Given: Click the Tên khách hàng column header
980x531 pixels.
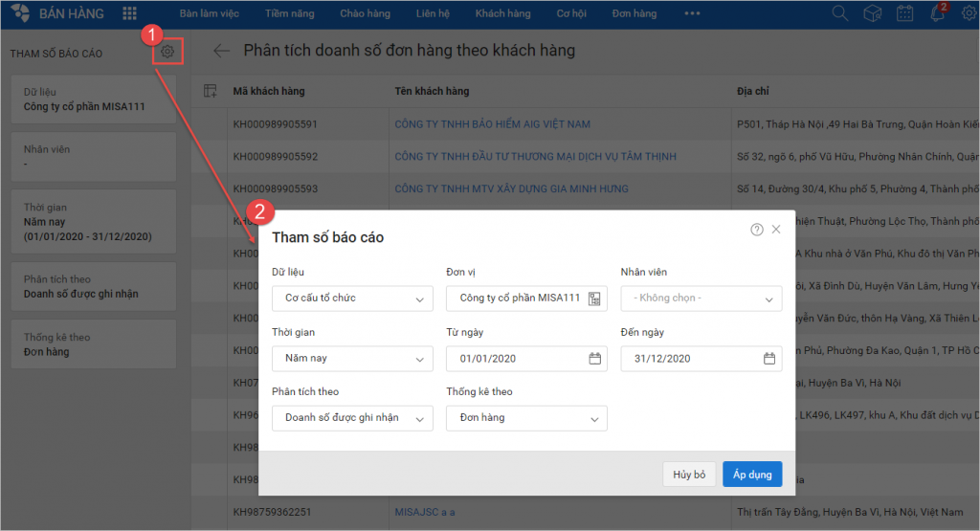Looking at the screenshot, I should (432, 91).
